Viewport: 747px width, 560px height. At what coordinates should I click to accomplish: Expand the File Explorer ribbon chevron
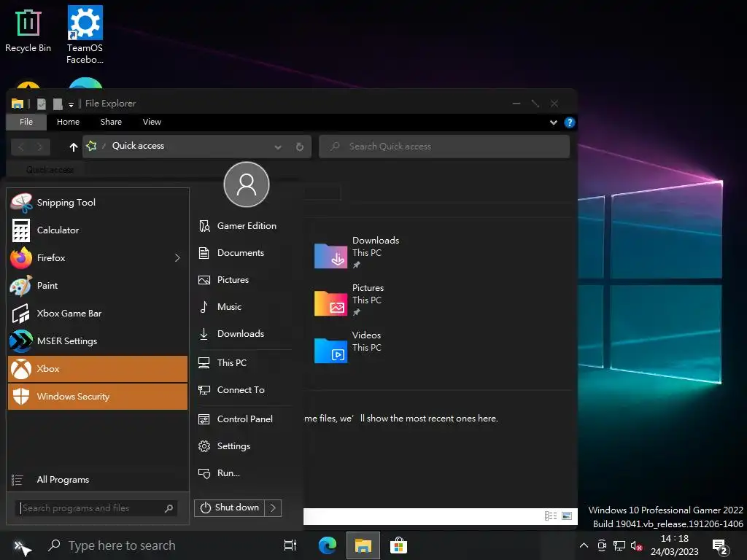pos(553,122)
